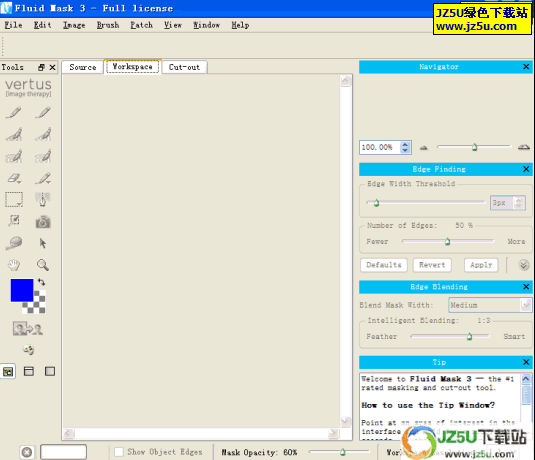Swap foreground and background colors arrows
This screenshot has width=535, height=460.
(41, 282)
